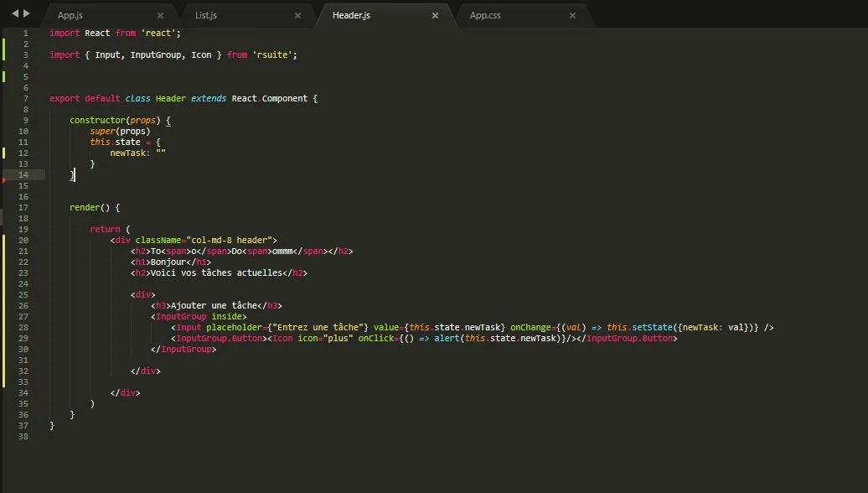Click the alert call on line 29
Image resolution: width=868 pixels, height=493 pixels.
pos(447,339)
